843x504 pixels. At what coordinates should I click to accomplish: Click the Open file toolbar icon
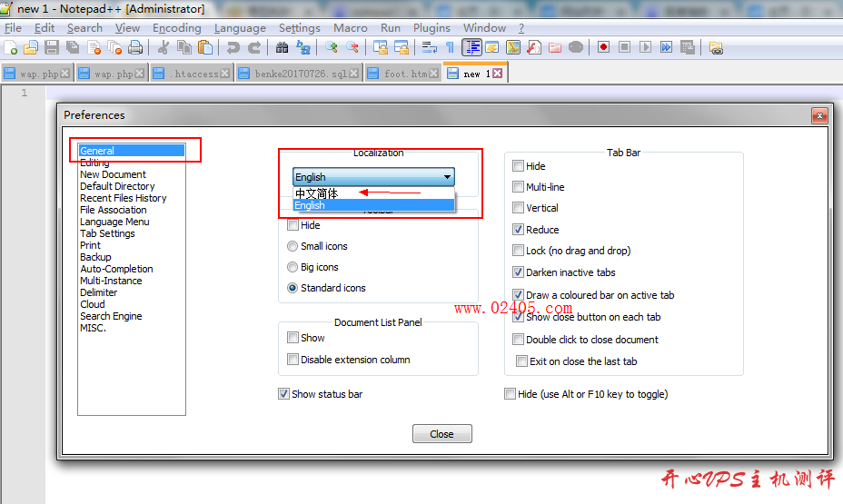pos(31,48)
